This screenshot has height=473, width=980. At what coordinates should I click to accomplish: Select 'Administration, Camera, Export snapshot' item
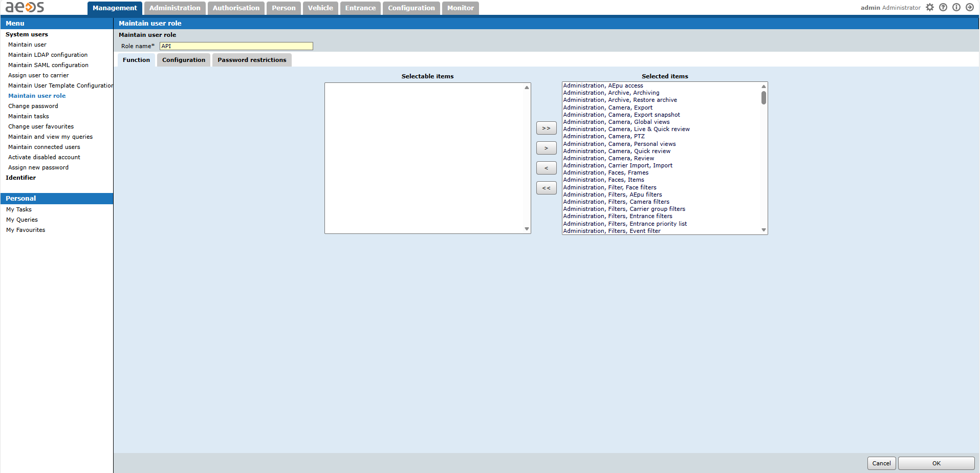622,115
